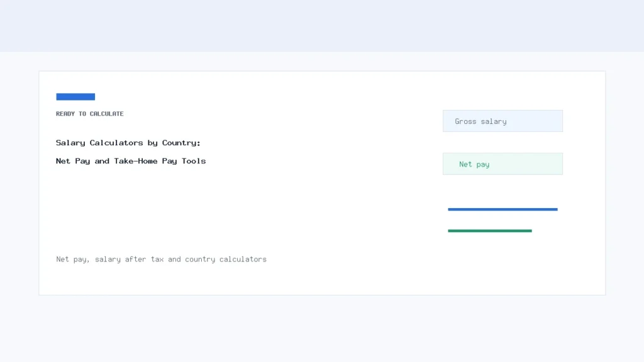Click the right end of the blue bar

[555, 209]
